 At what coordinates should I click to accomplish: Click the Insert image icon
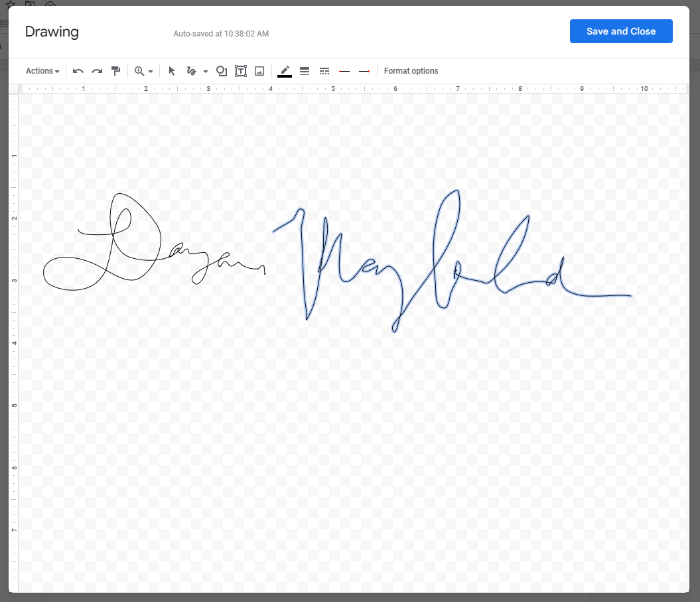click(259, 71)
